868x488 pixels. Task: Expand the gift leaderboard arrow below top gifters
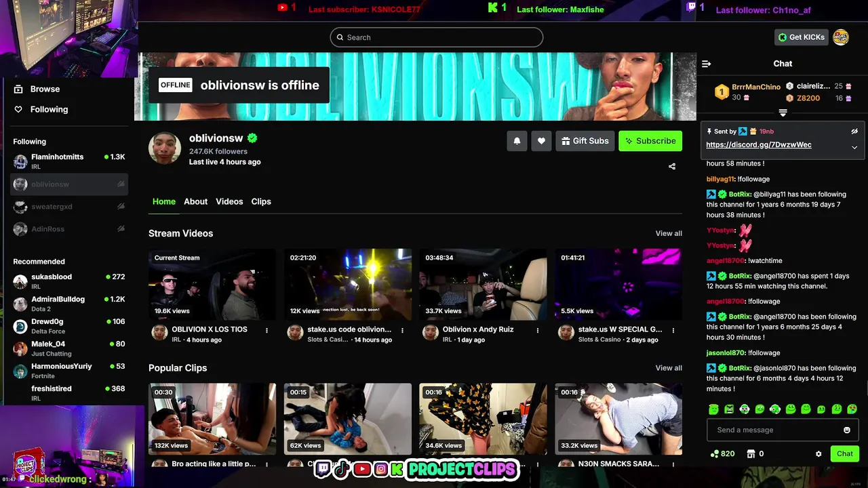pos(783,113)
